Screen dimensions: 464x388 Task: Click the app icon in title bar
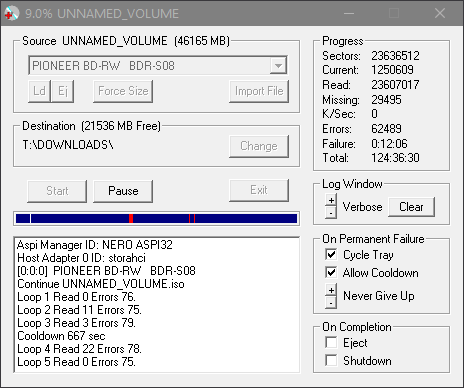[x=11, y=13]
